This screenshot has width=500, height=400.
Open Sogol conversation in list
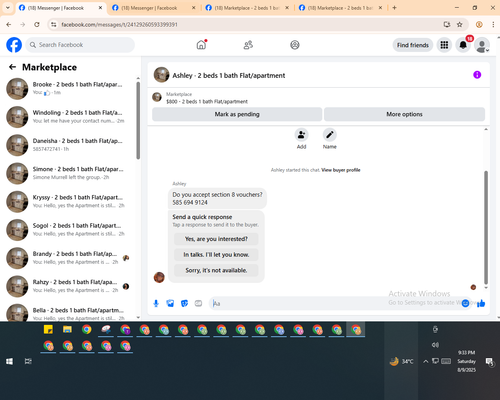(68, 230)
